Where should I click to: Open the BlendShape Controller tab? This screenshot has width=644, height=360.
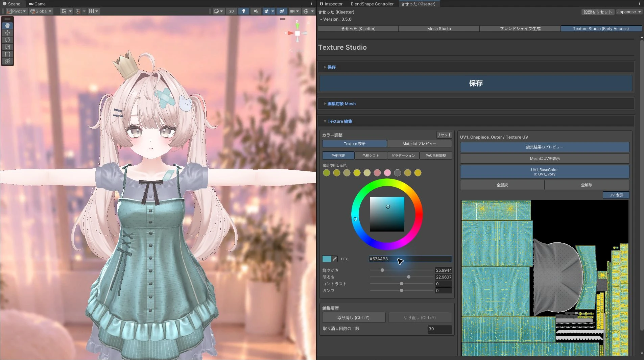pyautogui.click(x=372, y=4)
